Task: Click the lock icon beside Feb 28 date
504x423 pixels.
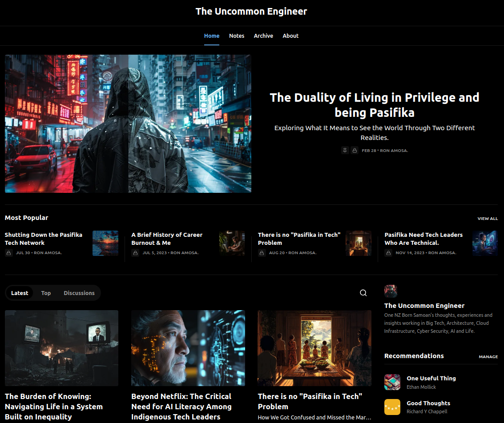Action: point(355,151)
